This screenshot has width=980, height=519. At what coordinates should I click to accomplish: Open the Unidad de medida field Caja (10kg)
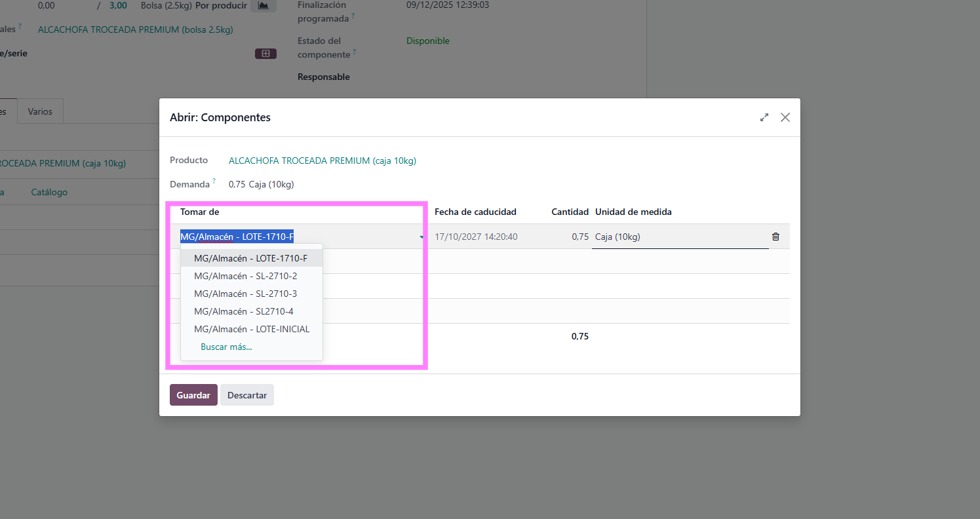(679, 237)
